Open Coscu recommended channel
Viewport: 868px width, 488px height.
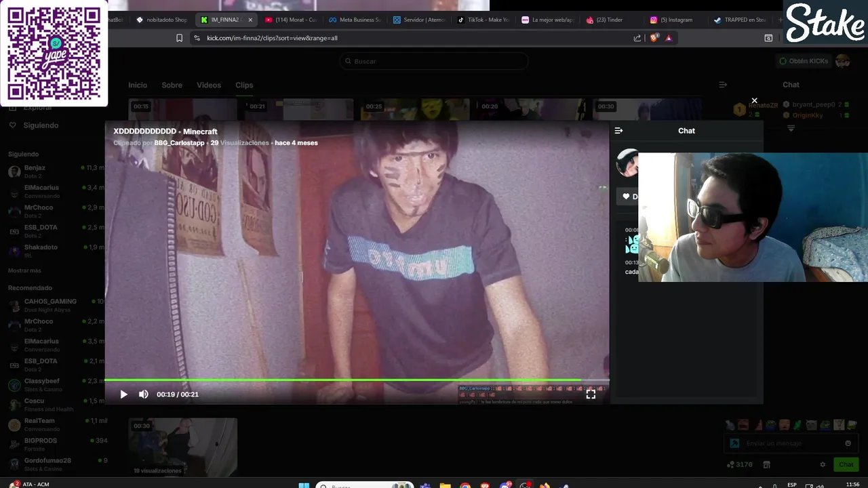tap(54, 405)
